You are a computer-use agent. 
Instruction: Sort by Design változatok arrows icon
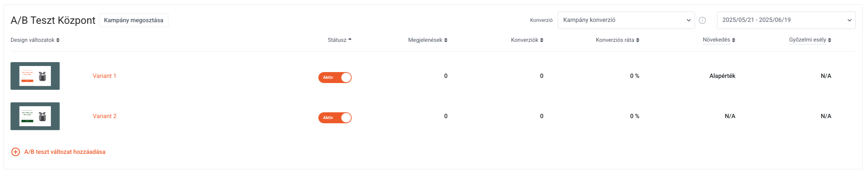[x=58, y=40]
